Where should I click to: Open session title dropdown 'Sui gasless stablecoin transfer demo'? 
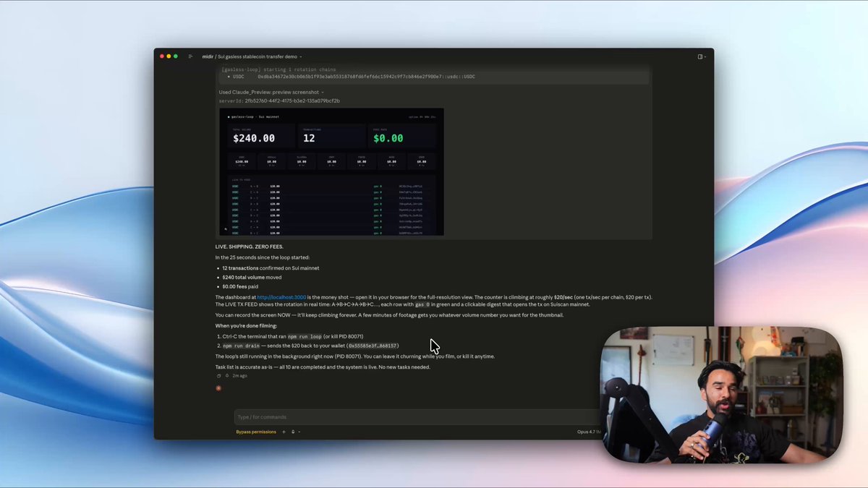(x=260, y=56)
